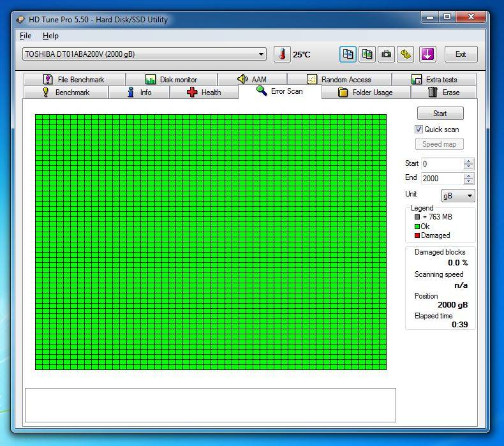The image size is (504, 446).
Task: Click the 0:39 elapsed time value
Action: tap(459, 325)
